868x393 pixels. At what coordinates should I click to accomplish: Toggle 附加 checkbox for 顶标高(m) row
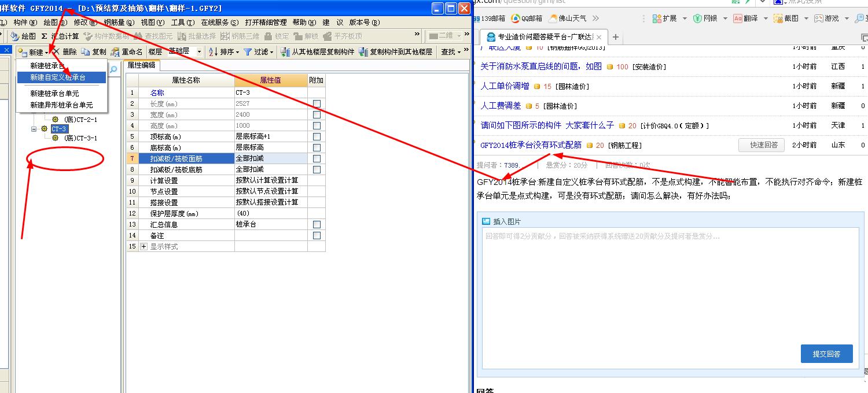(x=317, y=137)
